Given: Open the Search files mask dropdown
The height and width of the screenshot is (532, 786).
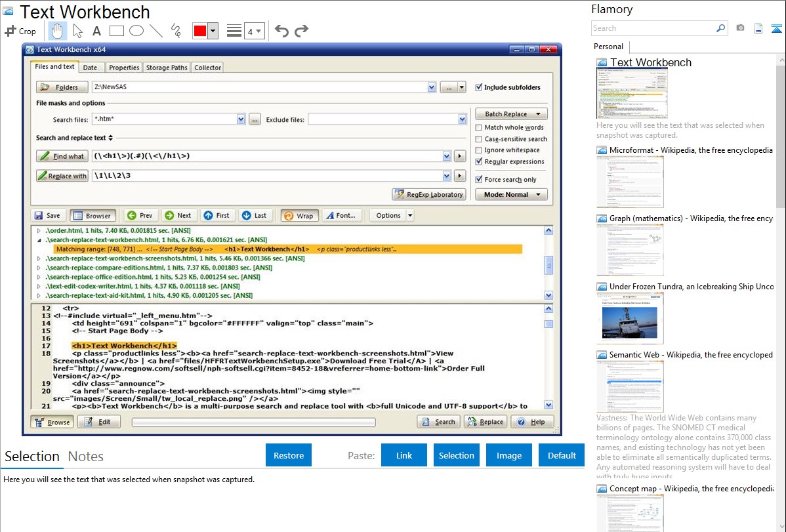Looking at the screenshot, I should 241,119.
